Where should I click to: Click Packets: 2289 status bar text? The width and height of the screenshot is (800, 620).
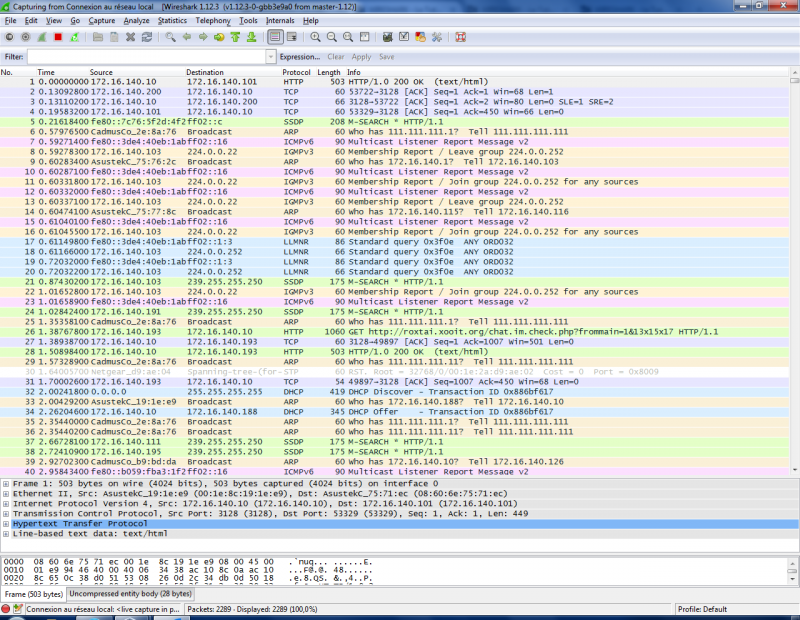tap(252, 609)
